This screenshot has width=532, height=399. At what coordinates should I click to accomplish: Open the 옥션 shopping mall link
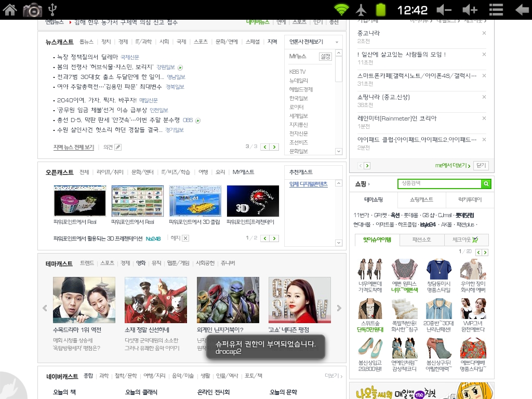[x=395, y=215]
